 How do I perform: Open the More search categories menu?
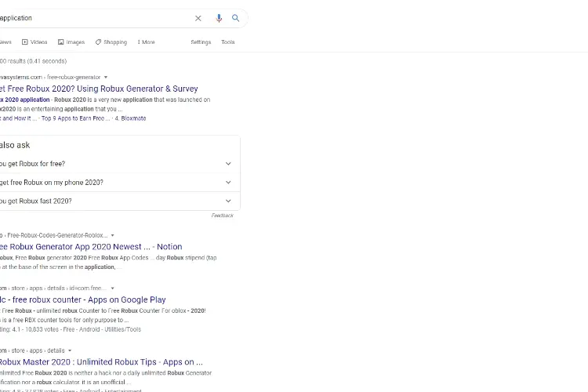point(147,42)
